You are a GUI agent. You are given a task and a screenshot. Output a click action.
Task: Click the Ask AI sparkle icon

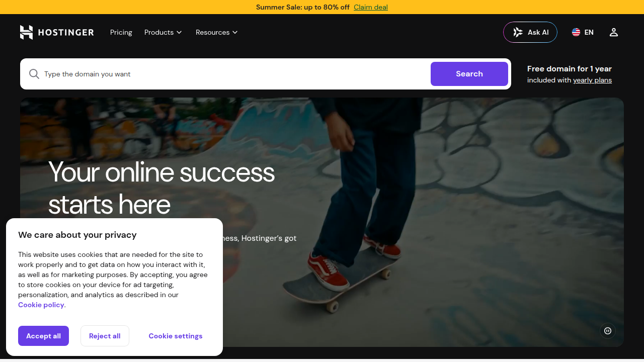[x=518, y=32]
